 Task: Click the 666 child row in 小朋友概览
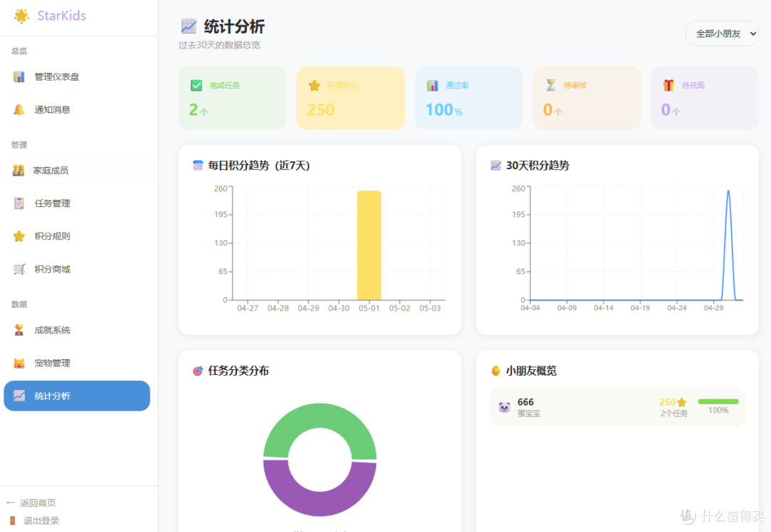point(617,408)
